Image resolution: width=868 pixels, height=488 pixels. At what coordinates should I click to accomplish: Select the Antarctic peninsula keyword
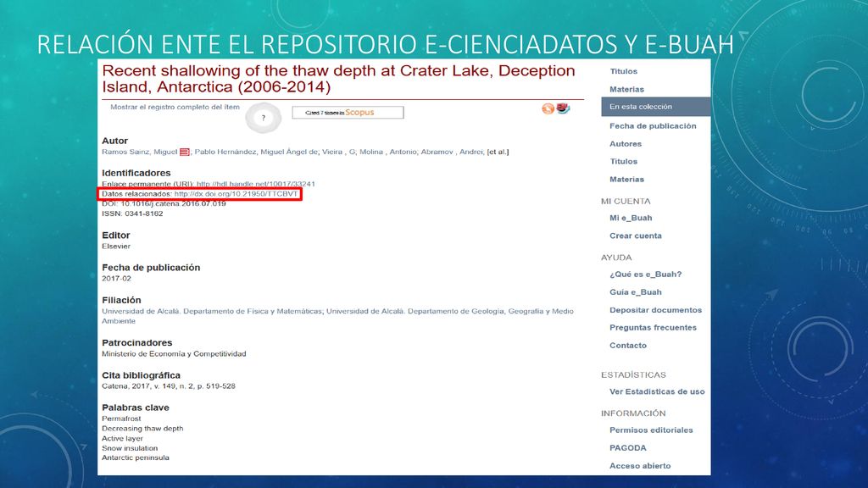click(136, 457)
